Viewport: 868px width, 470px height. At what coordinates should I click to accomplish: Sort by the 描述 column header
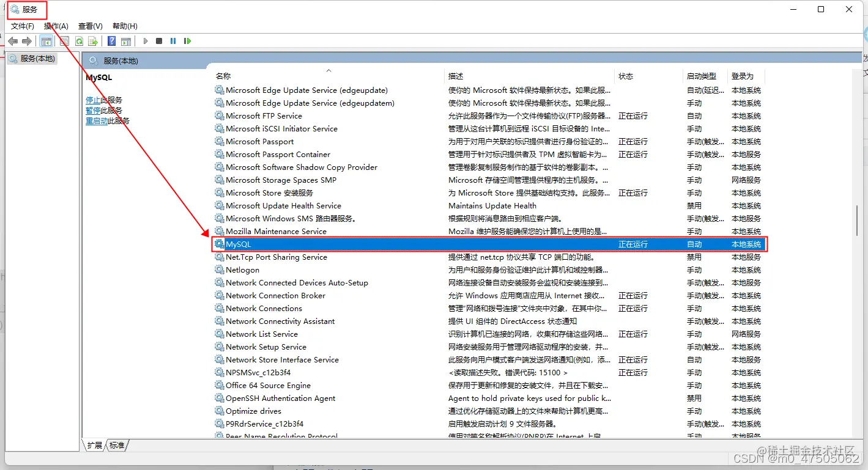[x=529, y=76]
